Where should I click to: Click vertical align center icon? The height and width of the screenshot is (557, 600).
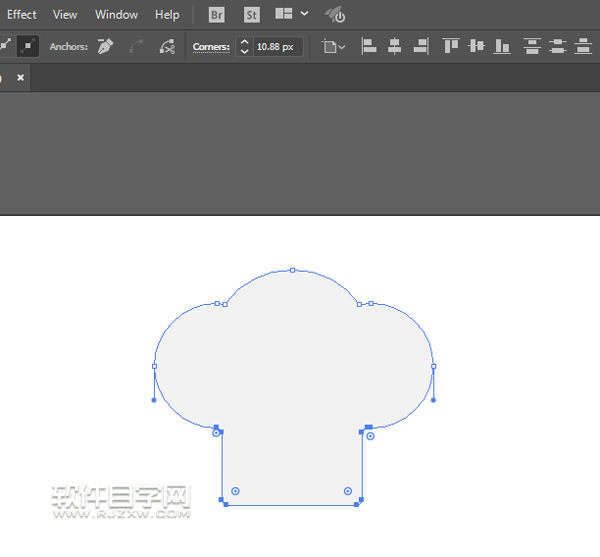click(x=476, y=46)
